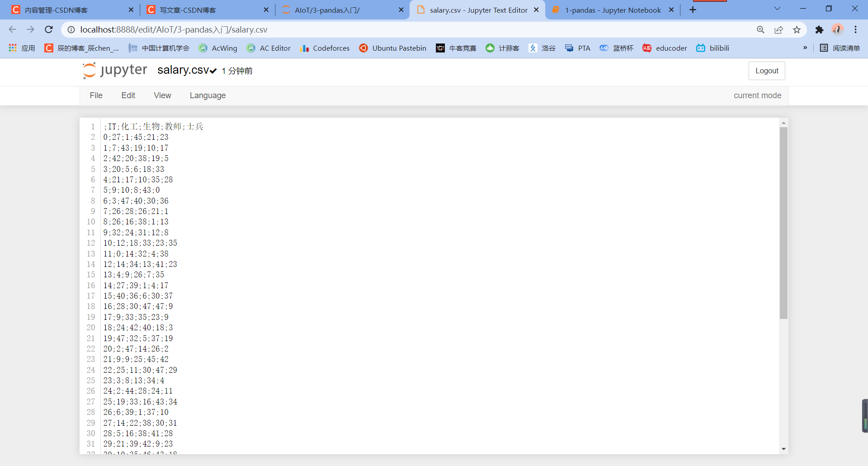Open the Extensions puzzle icon
Image resolution: width=868 pixels, height=466 pixels.
[819, 29]
